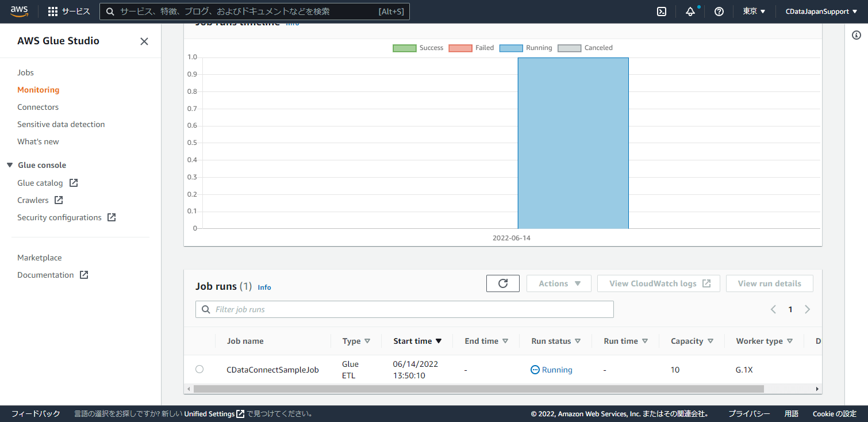
Task: Click the CDataConnectSampleJob job name
Action: click(272, 370)
